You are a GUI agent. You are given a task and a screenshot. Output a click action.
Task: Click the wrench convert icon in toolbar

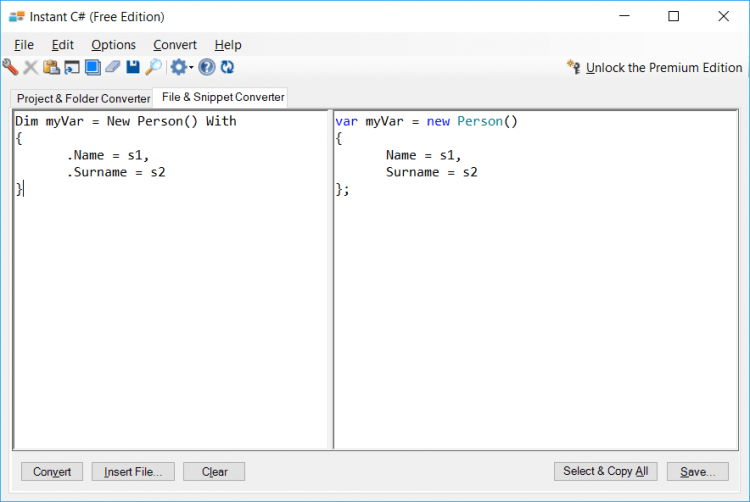coord(10,67)
